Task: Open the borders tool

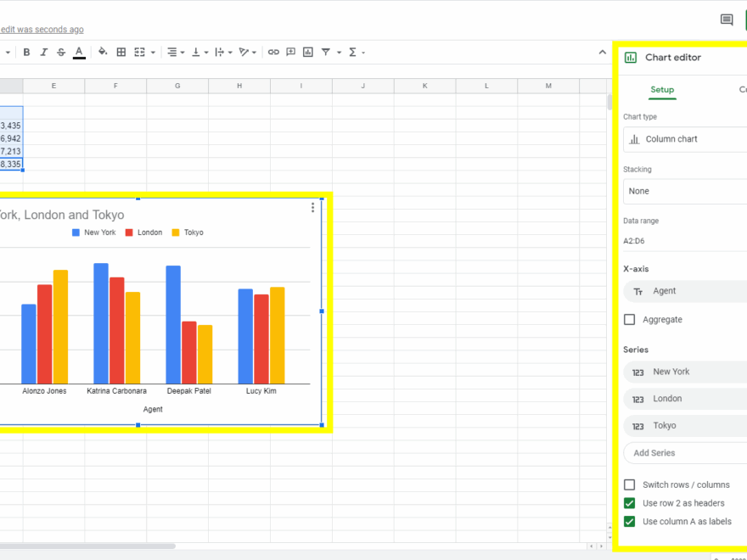Action: click(121, 52)
